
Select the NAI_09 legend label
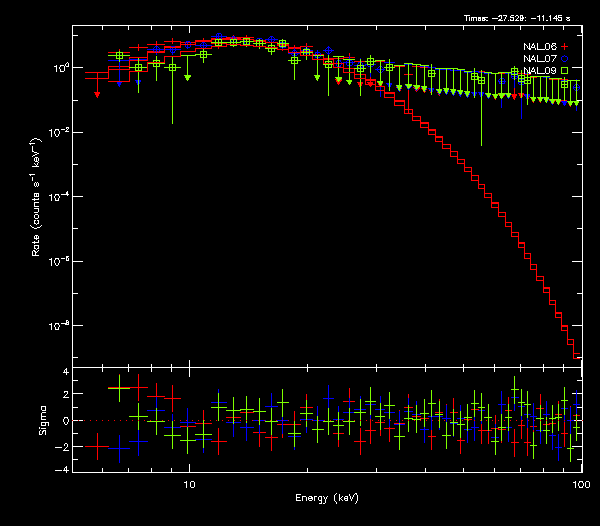click(x=539, y=71)
